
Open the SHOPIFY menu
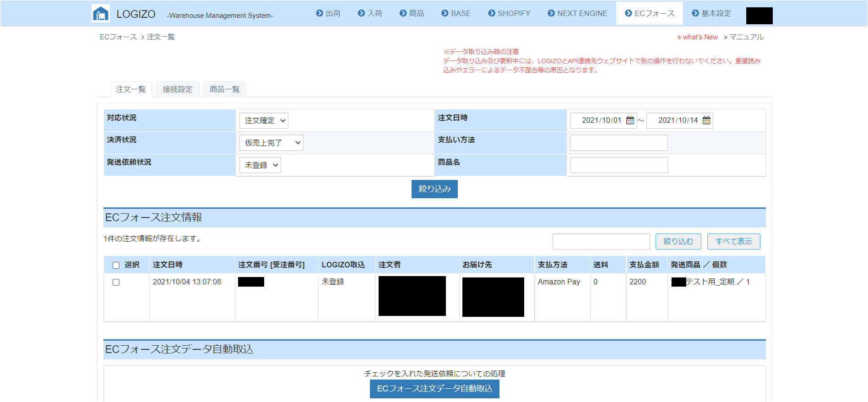[509, 13]
